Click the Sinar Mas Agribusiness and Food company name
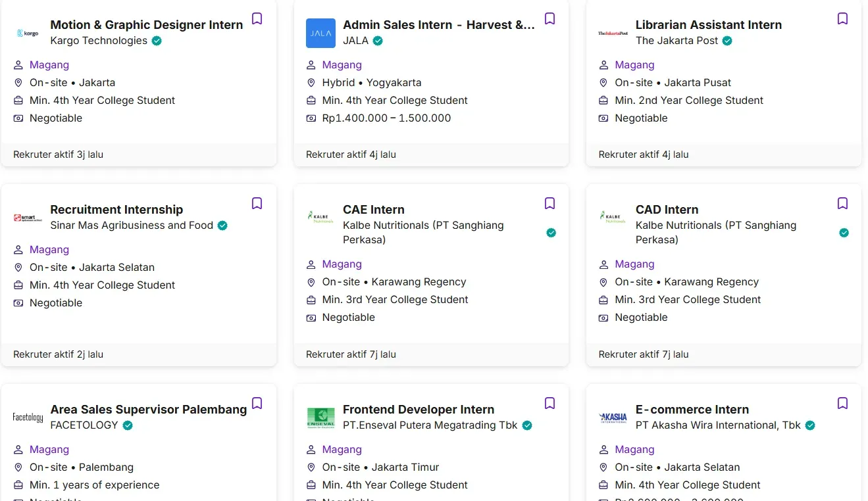The image size is (868, 501). [132, 226]
